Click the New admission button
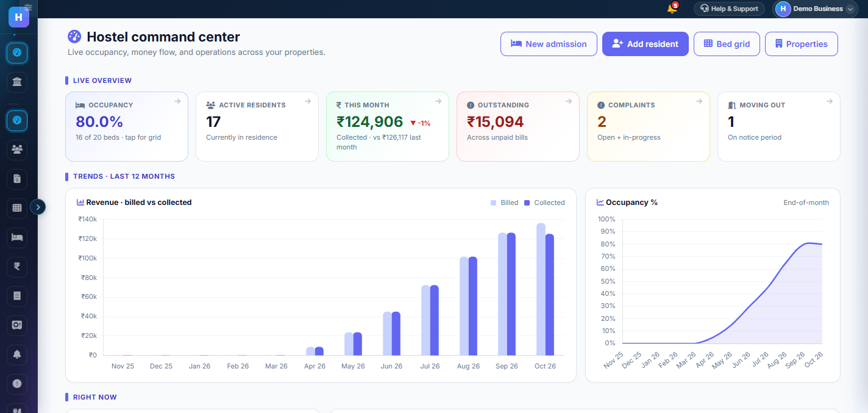The height and width of the screenshot is (413, 868). (x=549, y=44)
